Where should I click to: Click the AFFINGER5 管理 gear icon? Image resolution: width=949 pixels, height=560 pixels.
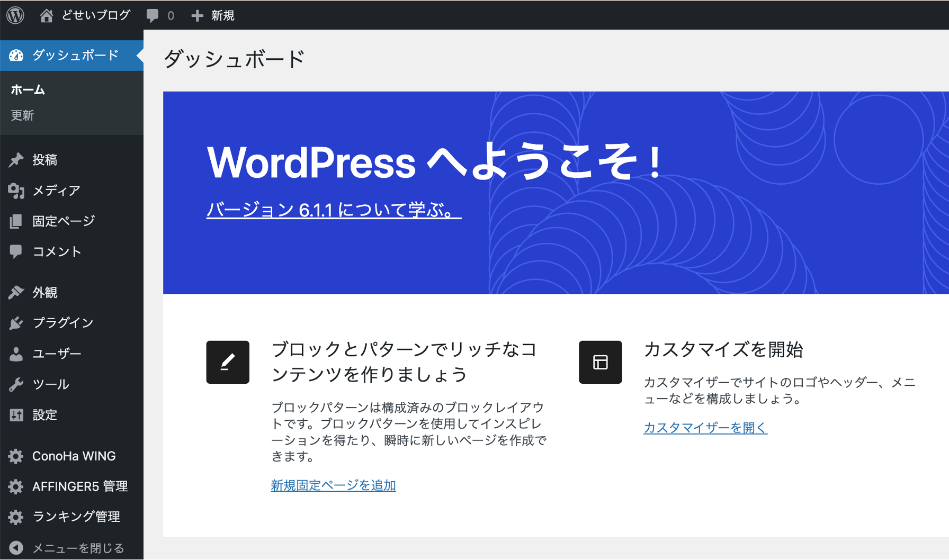[16, 486]
